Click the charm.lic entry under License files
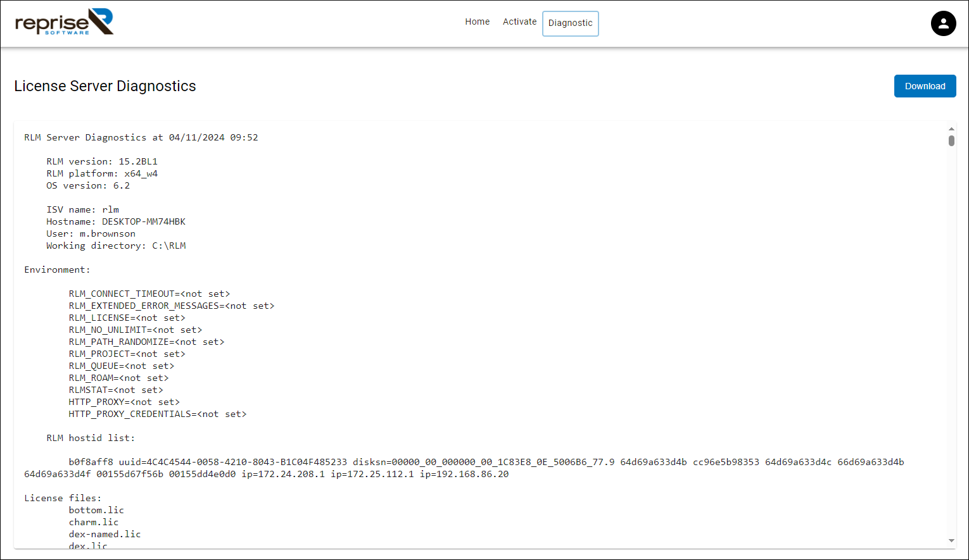969x560 pixels. pos(93,521)
